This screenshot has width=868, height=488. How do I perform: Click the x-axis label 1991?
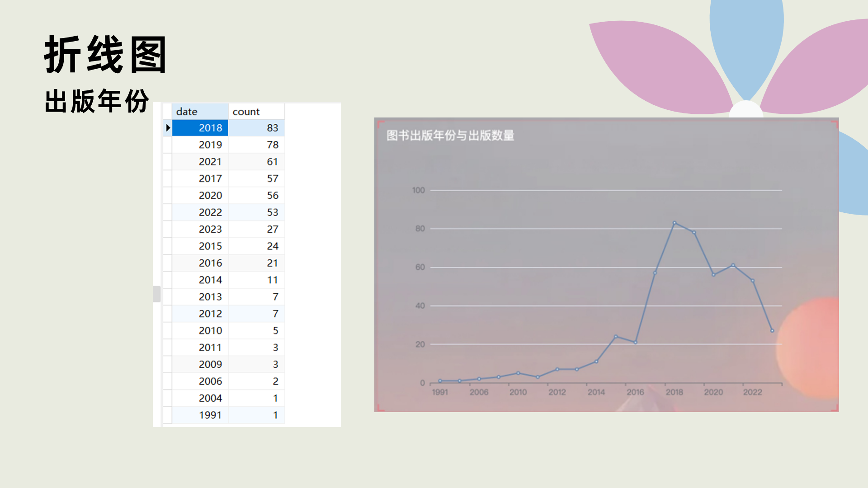[440, 392]
